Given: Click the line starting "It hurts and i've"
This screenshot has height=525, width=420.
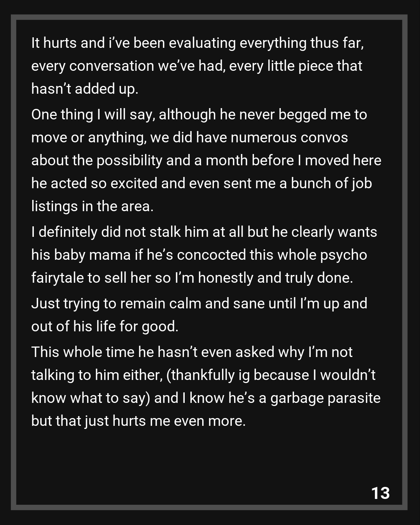Looking at the screenshot, I should click(198, 43).
